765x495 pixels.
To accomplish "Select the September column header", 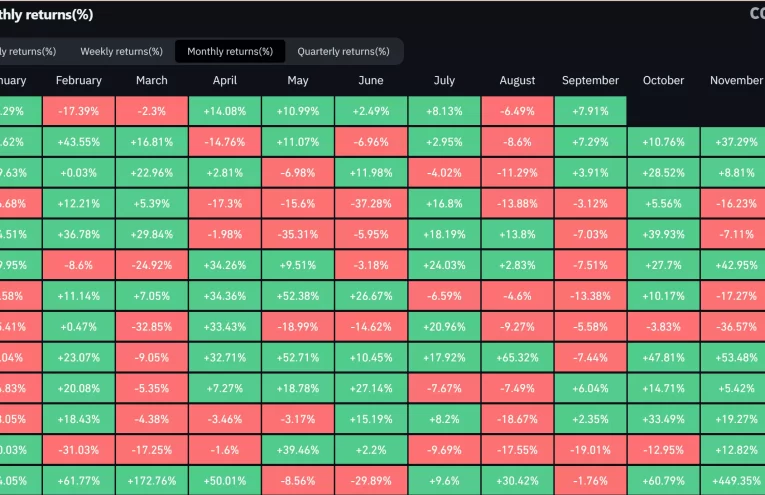I will [x=590, y=80].
